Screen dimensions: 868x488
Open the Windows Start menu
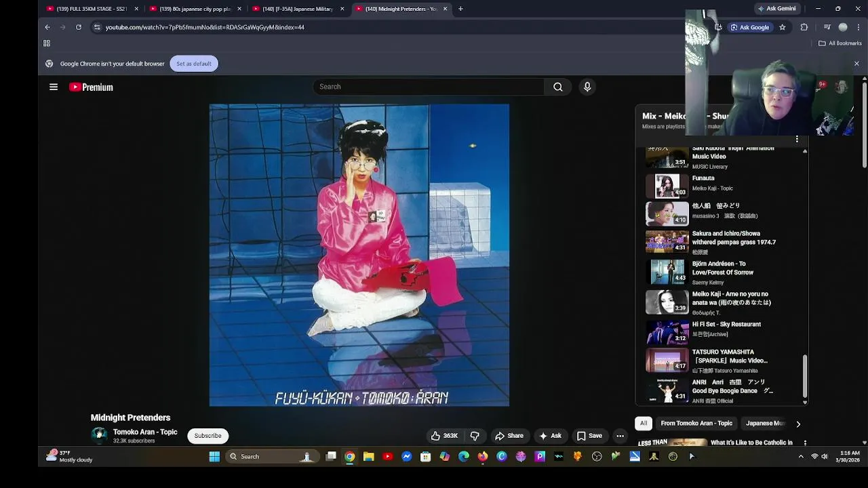214,457
